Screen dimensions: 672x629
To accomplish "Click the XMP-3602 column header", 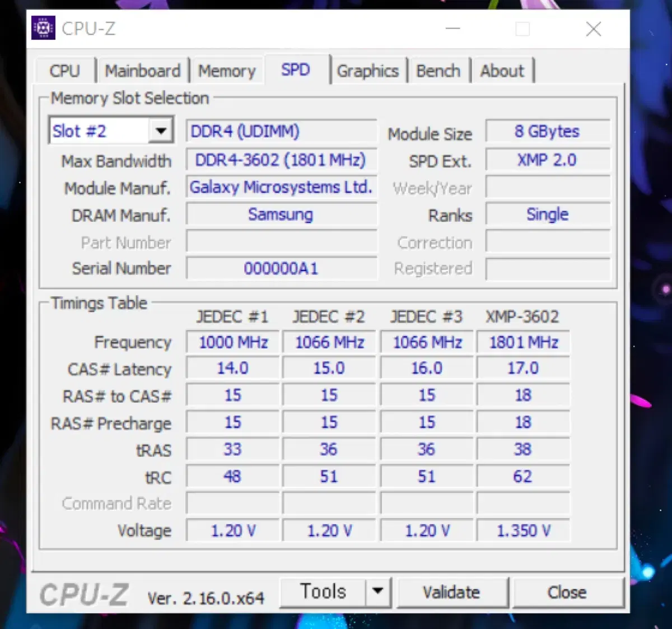I will click(522, 317).
